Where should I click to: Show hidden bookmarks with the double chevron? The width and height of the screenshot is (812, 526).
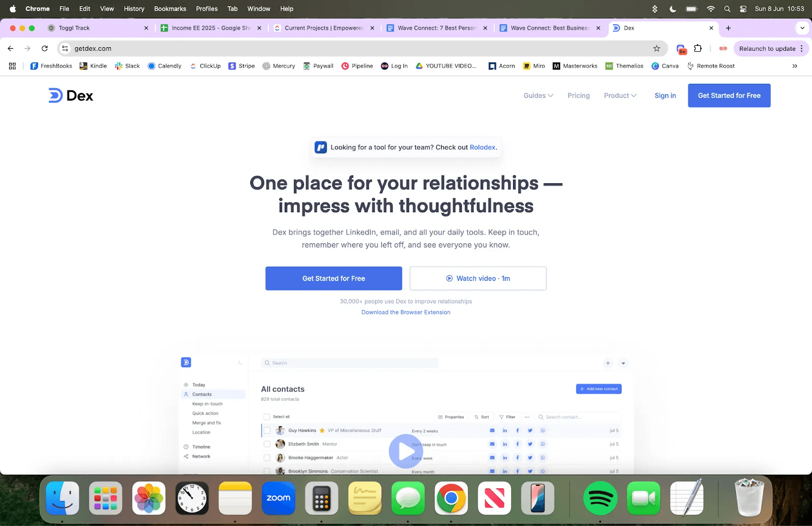[795, 66]
